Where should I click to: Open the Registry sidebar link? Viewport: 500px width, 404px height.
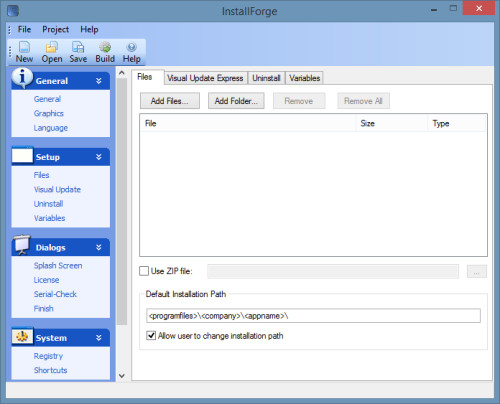click(x=48, y=356)
